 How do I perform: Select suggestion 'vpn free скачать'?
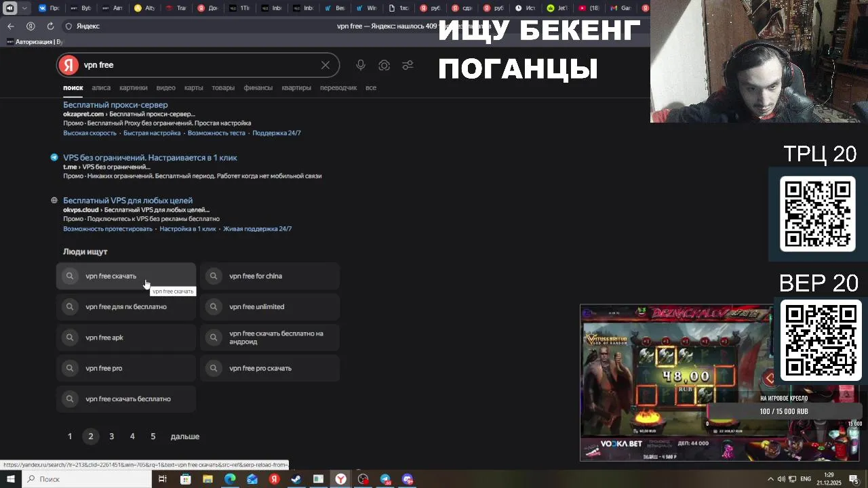(126, 276)
